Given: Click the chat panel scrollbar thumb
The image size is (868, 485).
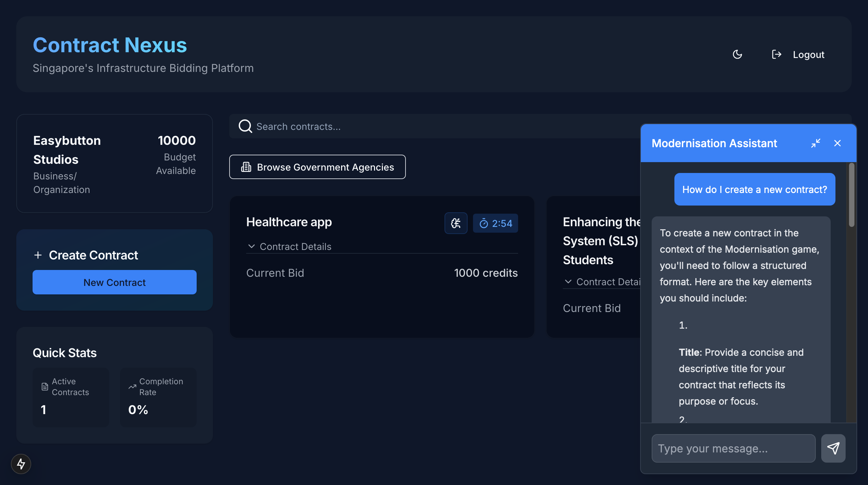Looking at the screenshot, I should click(851, 195).
